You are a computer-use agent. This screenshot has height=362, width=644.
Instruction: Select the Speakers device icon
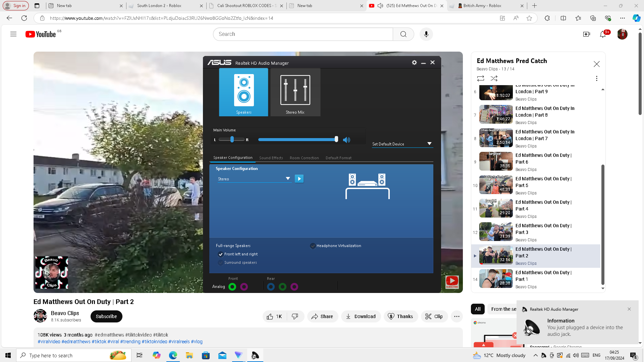coord(244,92)
